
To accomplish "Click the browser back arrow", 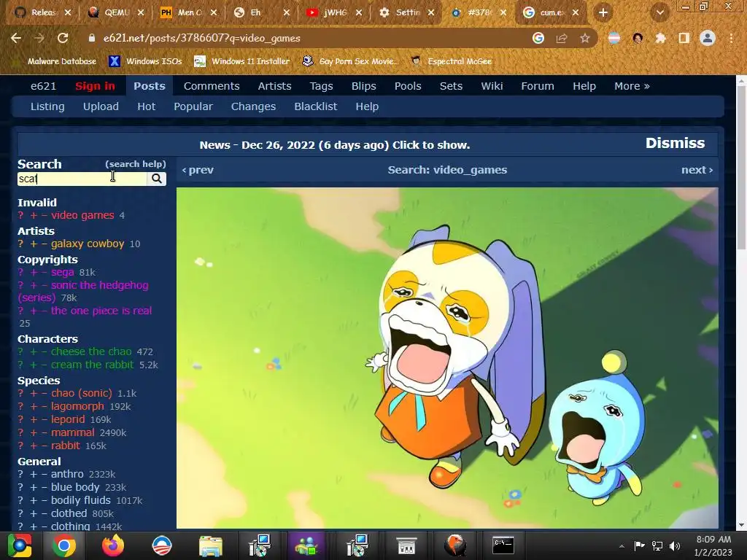I will tap(16, 38).
